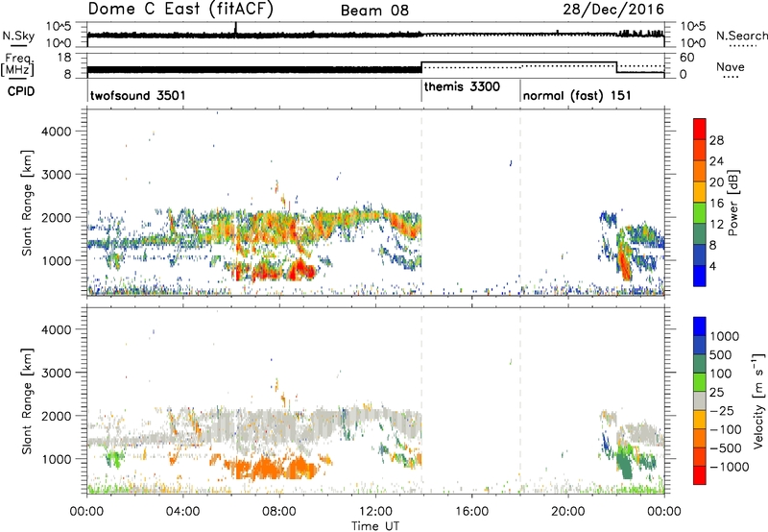This screenshot has width=768, height=532.
Task: Click the Slant Range [km] label of velocity panel
Action: (x=27, y=401)
